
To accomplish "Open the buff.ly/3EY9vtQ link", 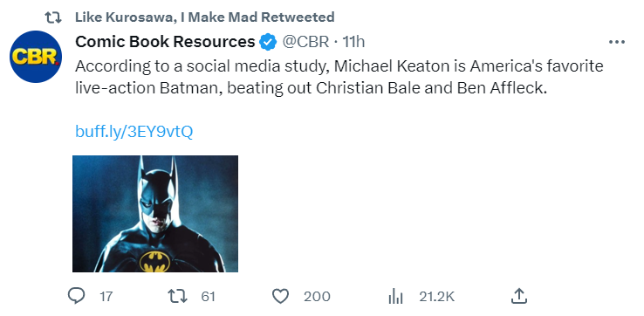I will [x=134, y=132].
